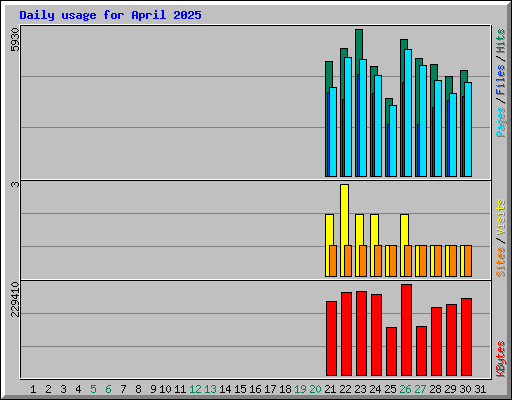Click day label 17 on x-axis

click(x=270, y=389)
